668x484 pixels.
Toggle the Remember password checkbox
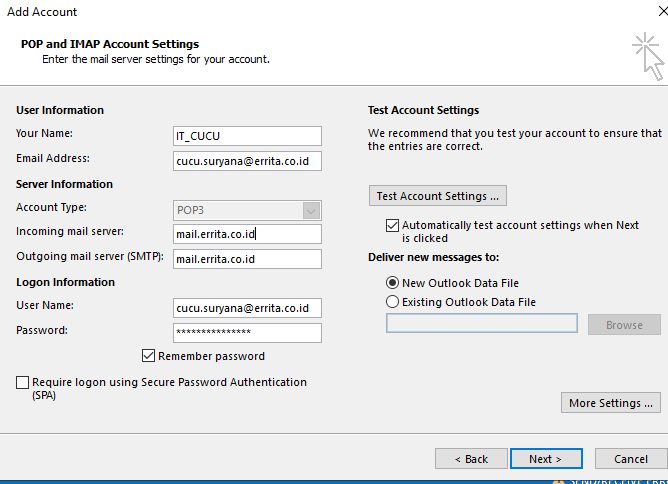click(149, 356)
